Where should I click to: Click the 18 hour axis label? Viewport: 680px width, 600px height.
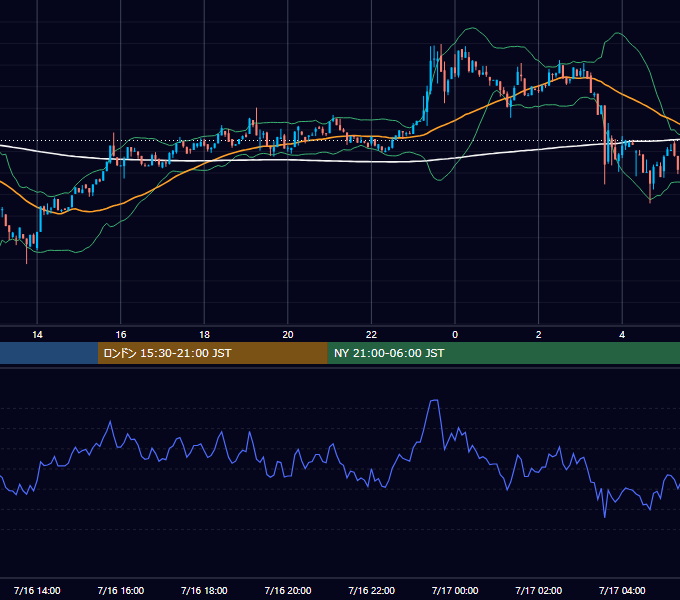tap(204, 335)
